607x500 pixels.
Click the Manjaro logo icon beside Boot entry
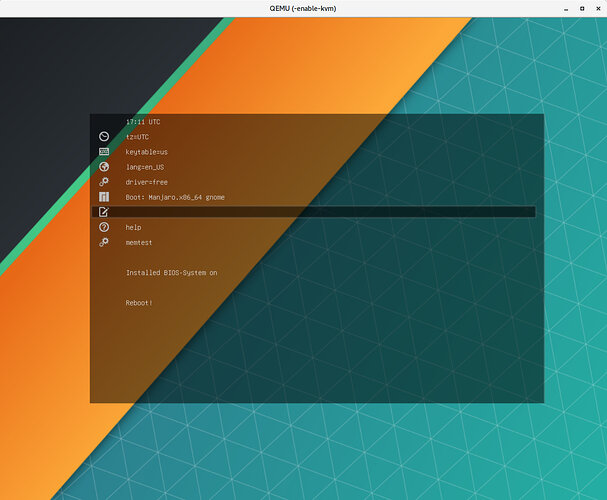[x=104, y=197]
